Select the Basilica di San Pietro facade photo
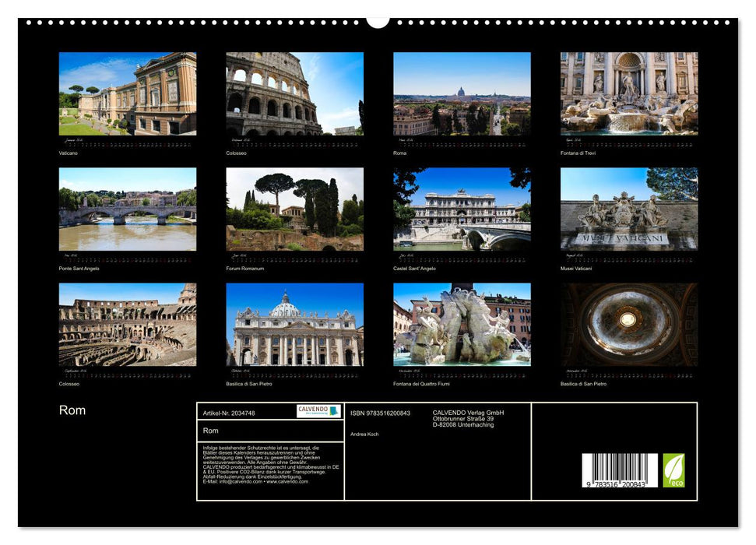The image size is (756, 545). pos(294,325)
